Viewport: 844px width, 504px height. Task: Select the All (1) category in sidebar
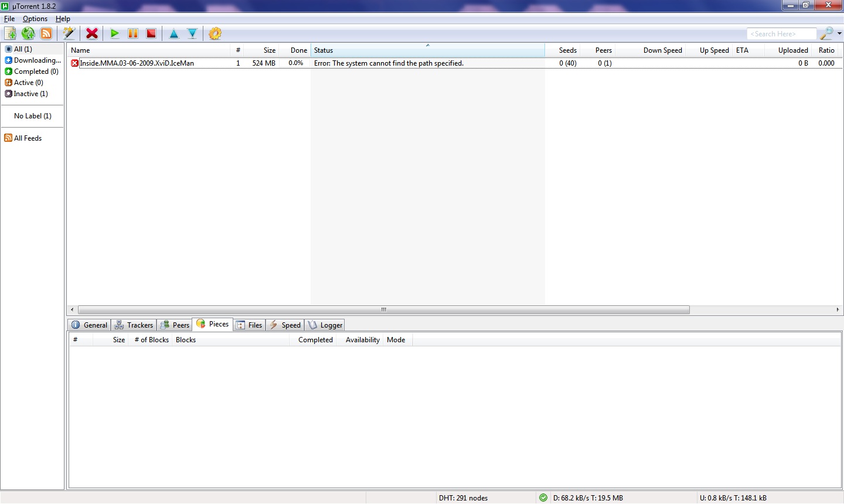tap(33, 49)
